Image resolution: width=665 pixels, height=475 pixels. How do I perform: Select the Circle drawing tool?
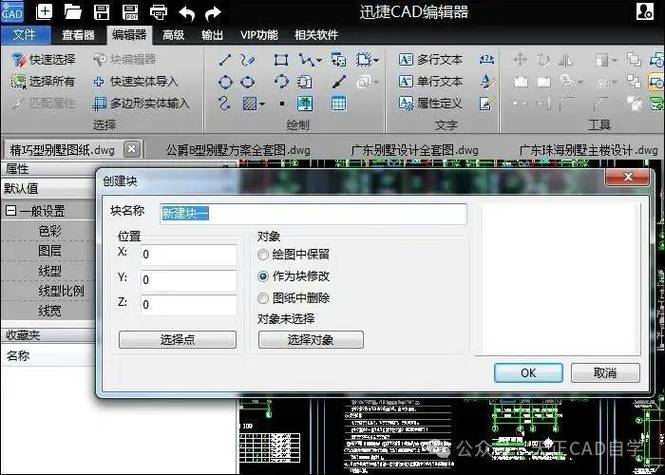coord(225,81)
